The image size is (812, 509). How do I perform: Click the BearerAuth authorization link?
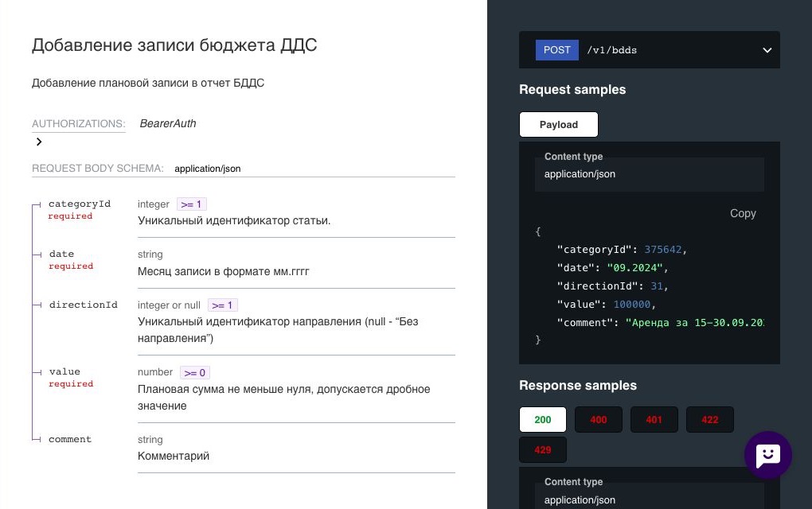coord(168,123)
